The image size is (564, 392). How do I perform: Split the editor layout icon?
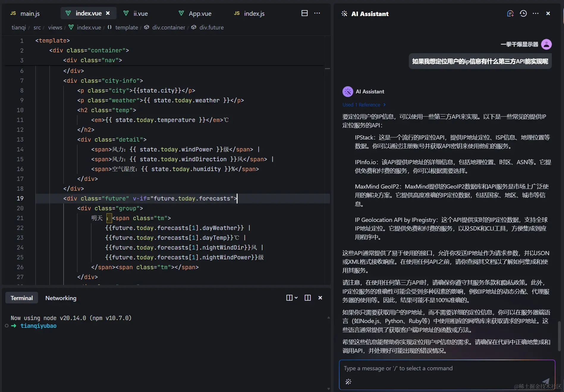point(304,13)
